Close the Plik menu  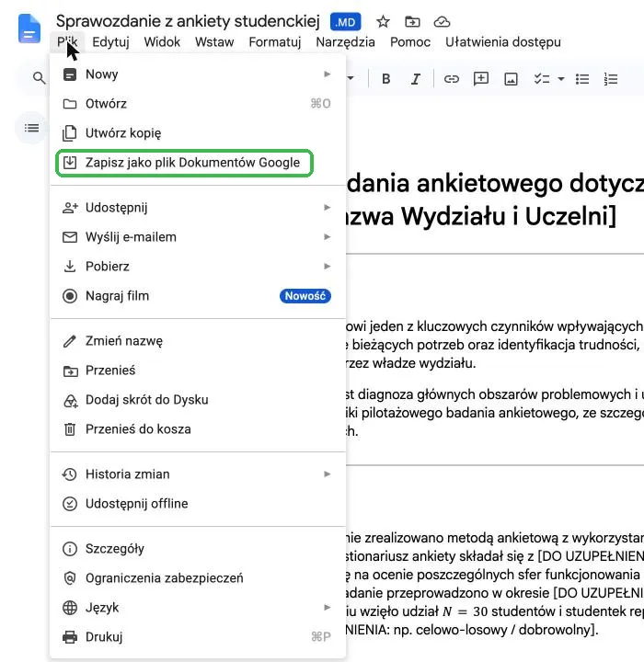pos(67,41)
